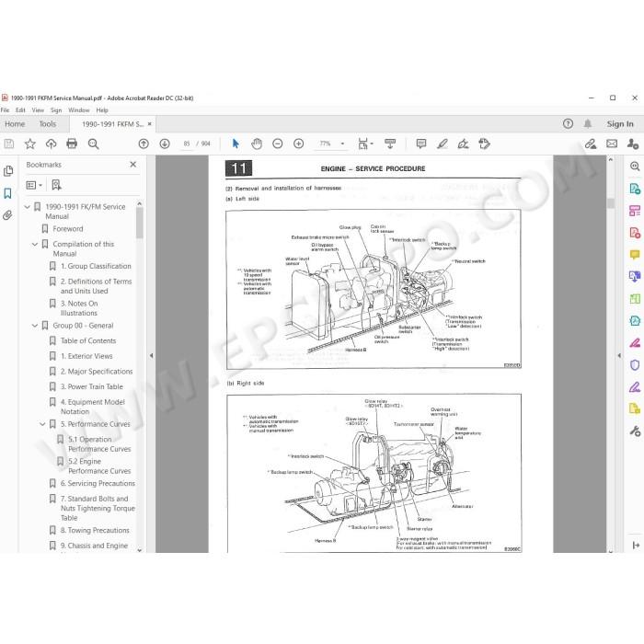Close the 1990-1991 FKFM document tab
The width and height of the screenshot is (644, 644).
(149, 123)
